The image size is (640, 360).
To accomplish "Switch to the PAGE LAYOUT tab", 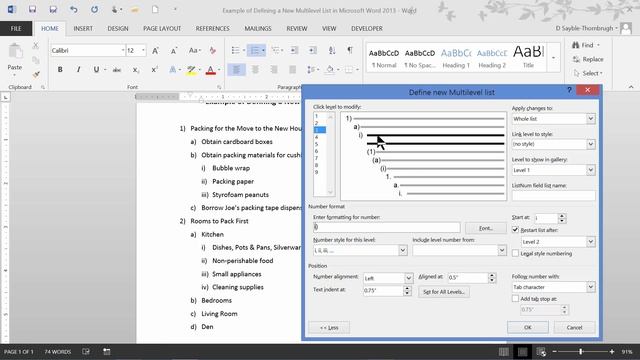I will pos(162,29).
